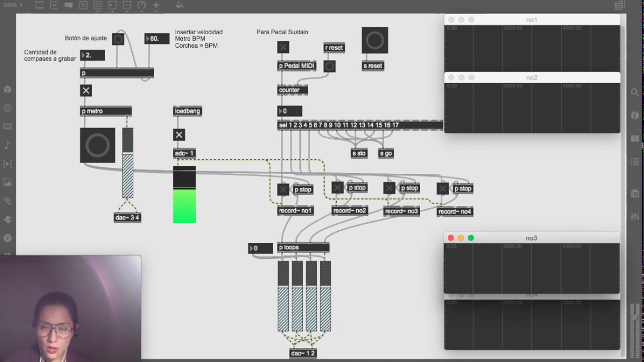
Task: Click the Comment toolbar icon
Action: pyautogui.click(x=69, y=6)
